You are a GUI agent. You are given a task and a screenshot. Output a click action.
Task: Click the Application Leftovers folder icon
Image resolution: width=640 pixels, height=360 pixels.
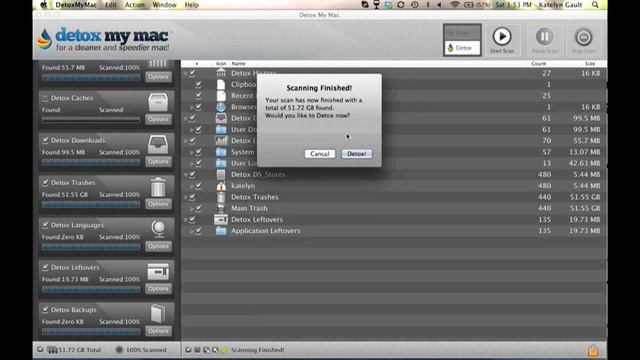221,231
